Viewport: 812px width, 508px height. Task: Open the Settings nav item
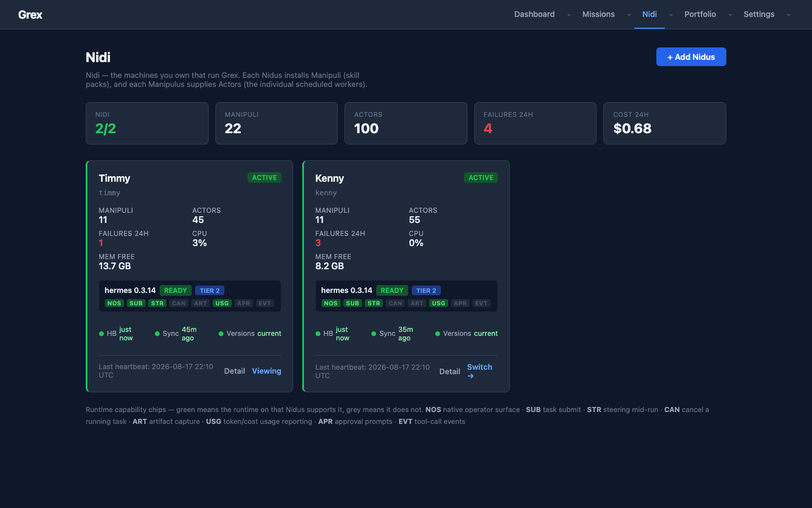[x=759, y=14]
